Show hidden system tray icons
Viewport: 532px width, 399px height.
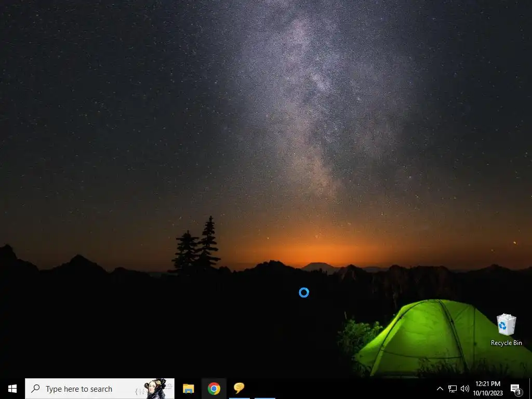pos(440,389)
